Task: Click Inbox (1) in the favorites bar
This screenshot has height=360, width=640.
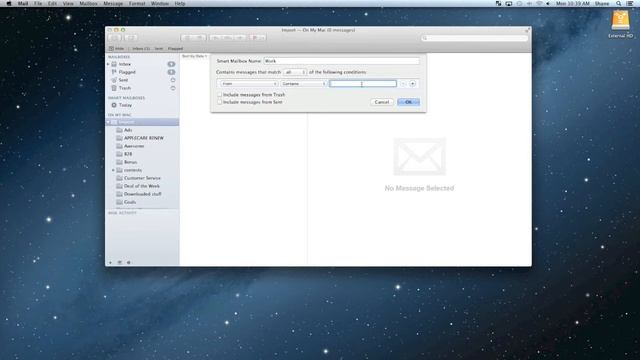Action: point(141,49)
